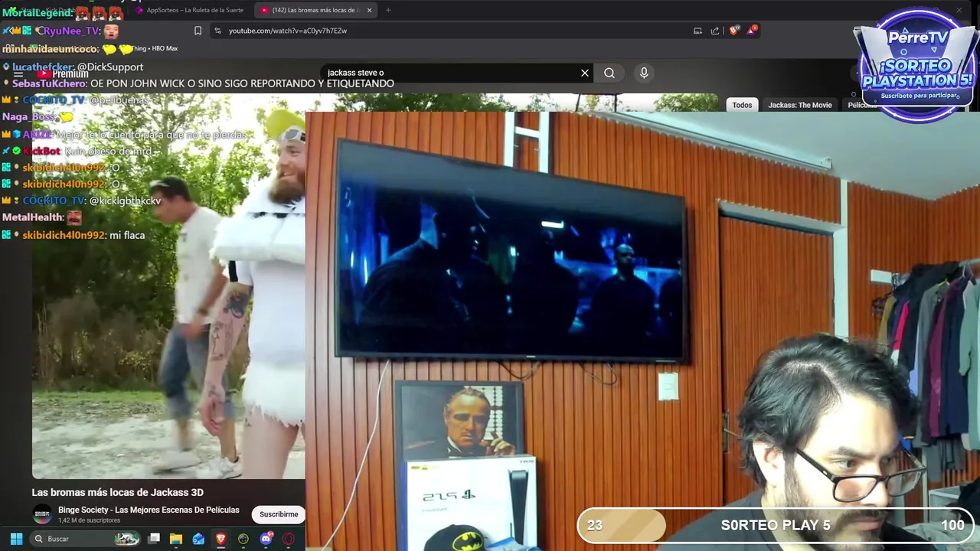This screenshot has height=551, width=980.
Task: Click the screen cast icon in address bar
Action: pyautogui.click(x=697, y=31)
